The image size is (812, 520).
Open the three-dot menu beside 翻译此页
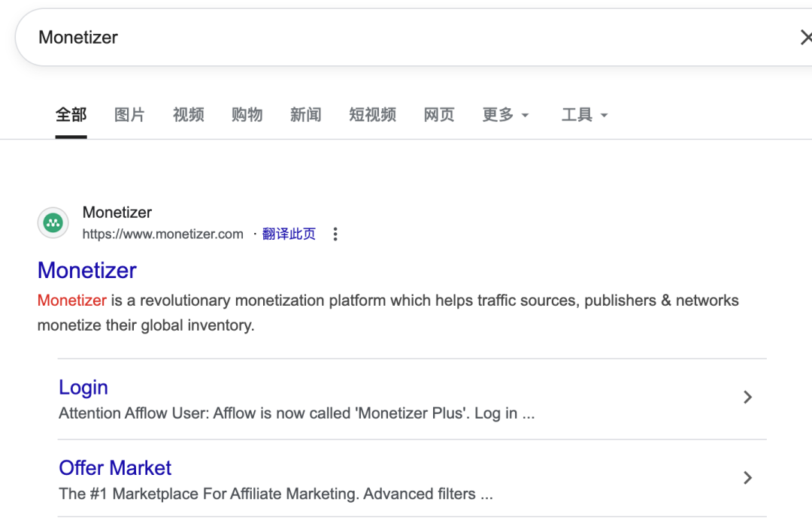(x=335, y=234)
